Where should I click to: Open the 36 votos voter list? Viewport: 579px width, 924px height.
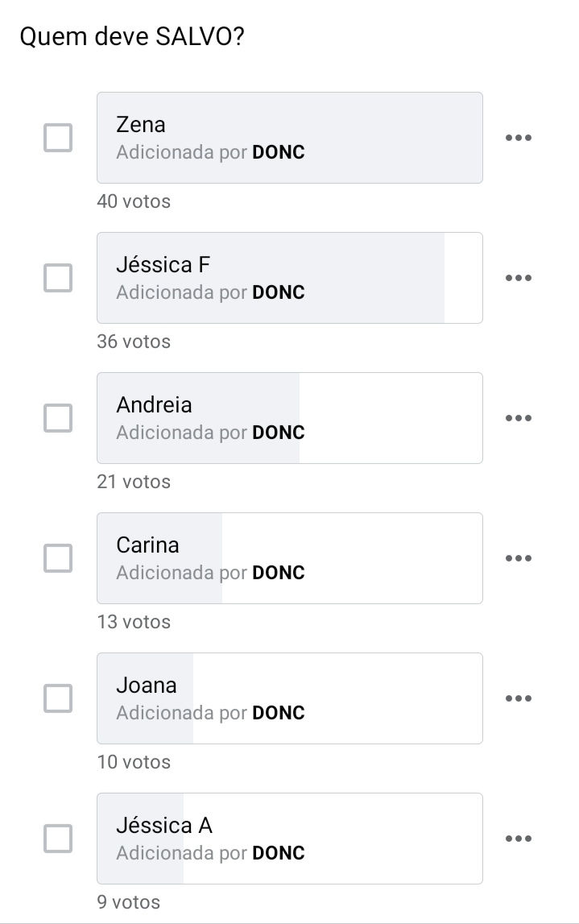click(134, 342)
